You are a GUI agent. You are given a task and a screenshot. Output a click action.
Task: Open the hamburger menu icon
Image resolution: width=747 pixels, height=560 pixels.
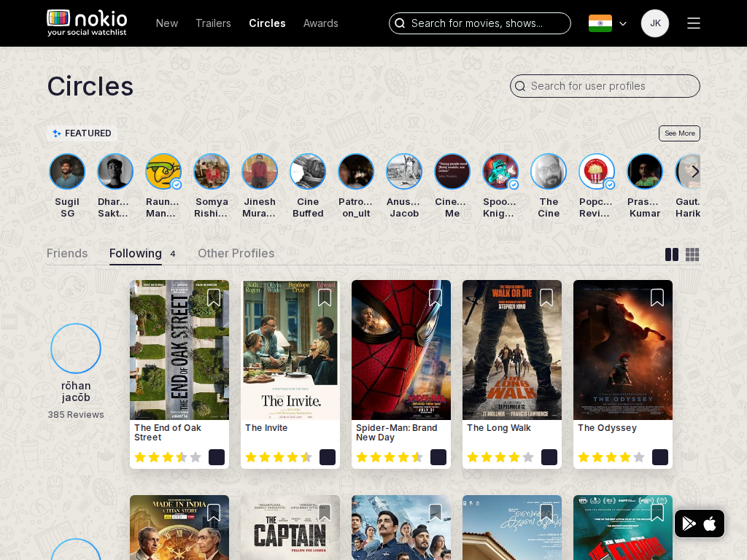[694, 23]
